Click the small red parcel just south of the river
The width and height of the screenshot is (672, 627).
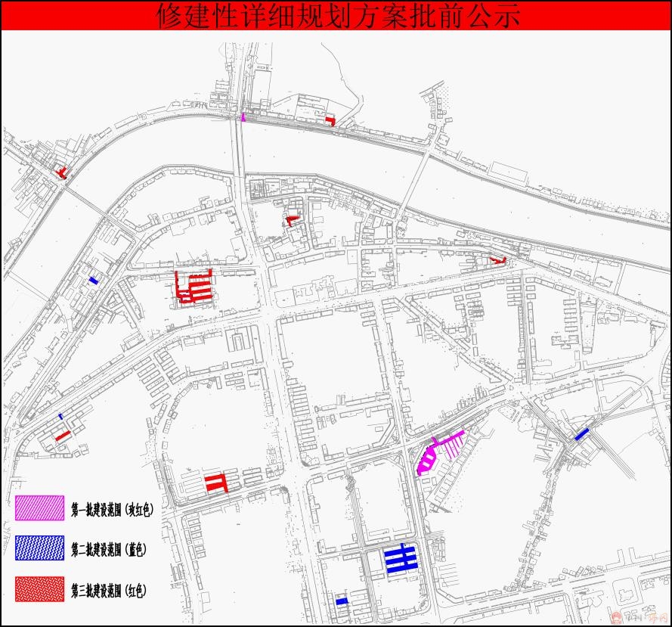tap(292, 220)
